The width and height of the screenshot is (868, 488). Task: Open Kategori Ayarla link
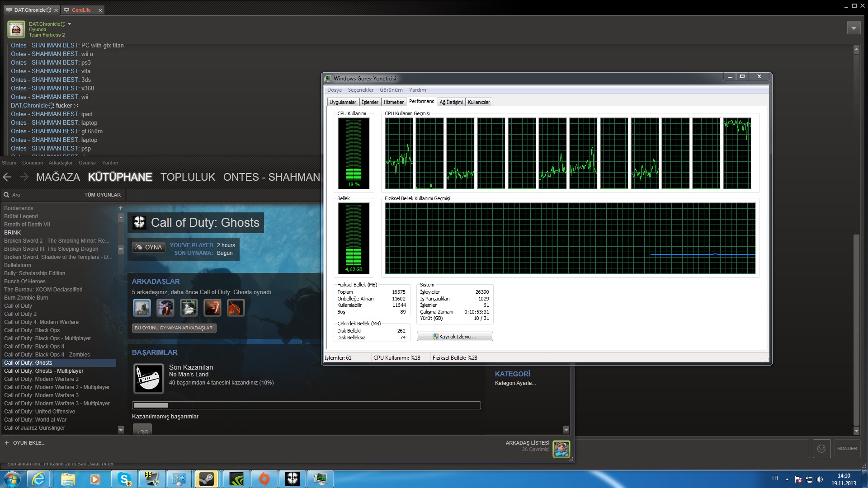[515, 383]
